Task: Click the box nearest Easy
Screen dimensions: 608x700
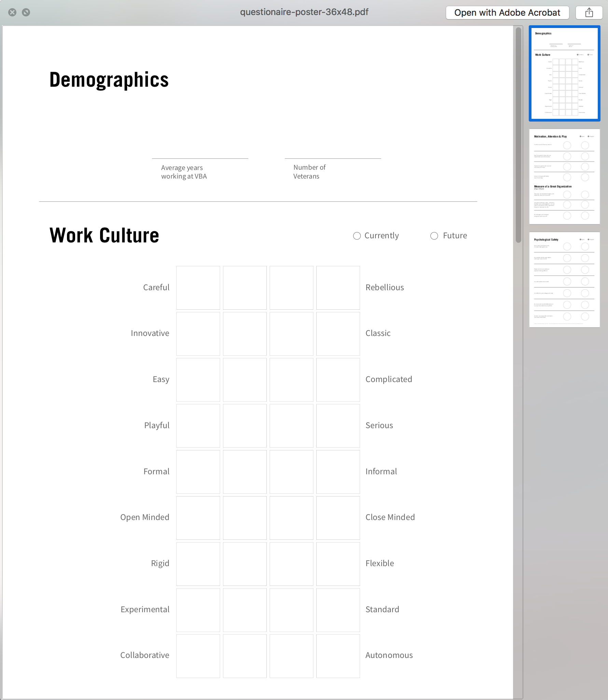Action: pos(198,380)
